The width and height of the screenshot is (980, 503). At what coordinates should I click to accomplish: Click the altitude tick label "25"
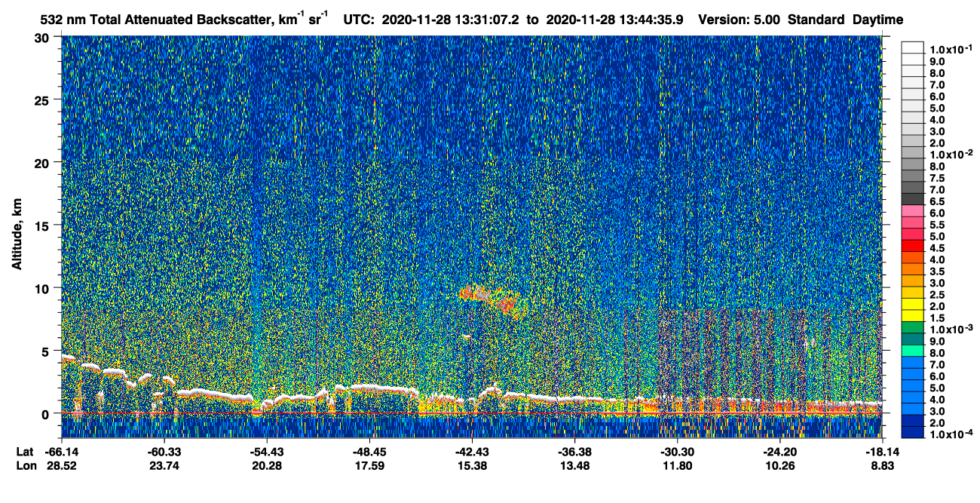[44, 100]
